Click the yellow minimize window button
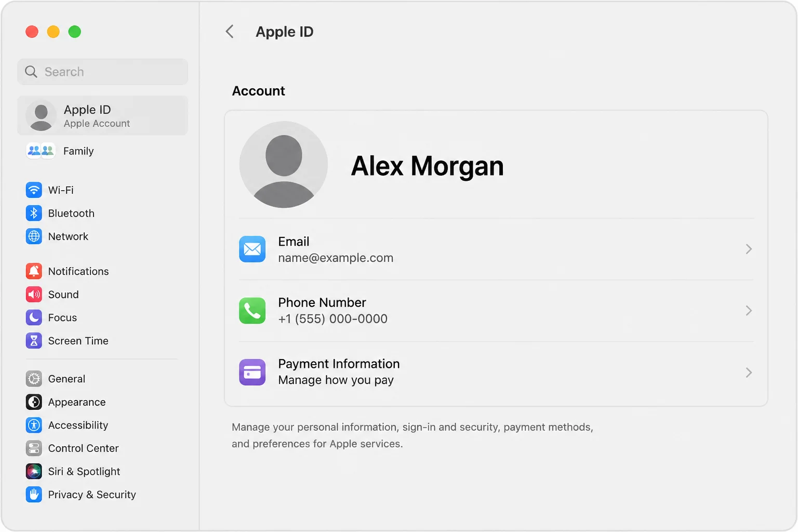798x532 pixels. 54,32
